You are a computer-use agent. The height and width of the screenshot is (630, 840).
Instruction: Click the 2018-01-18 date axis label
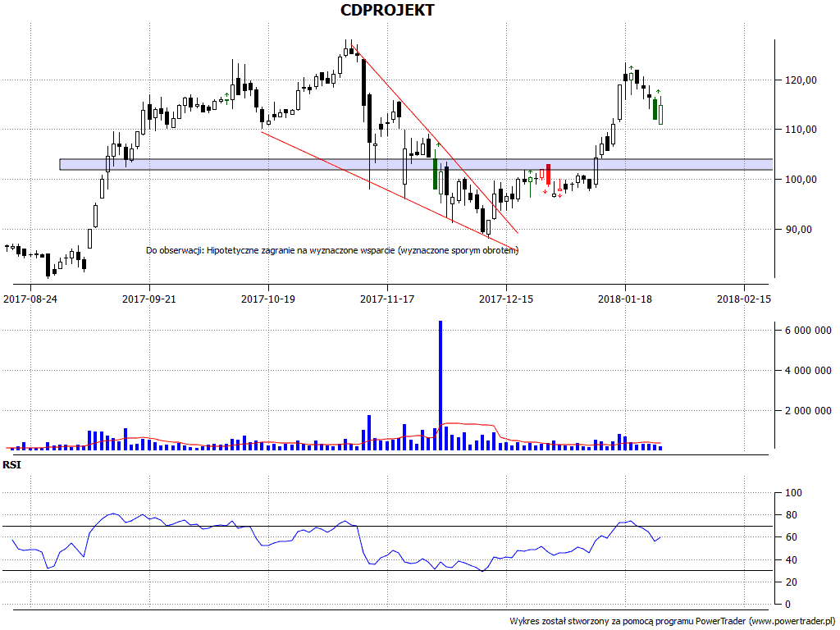pos(624,299)
